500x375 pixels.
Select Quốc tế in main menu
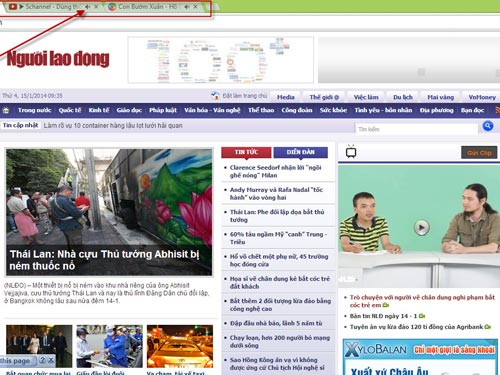pyautogui.click(x=70, y=110)
